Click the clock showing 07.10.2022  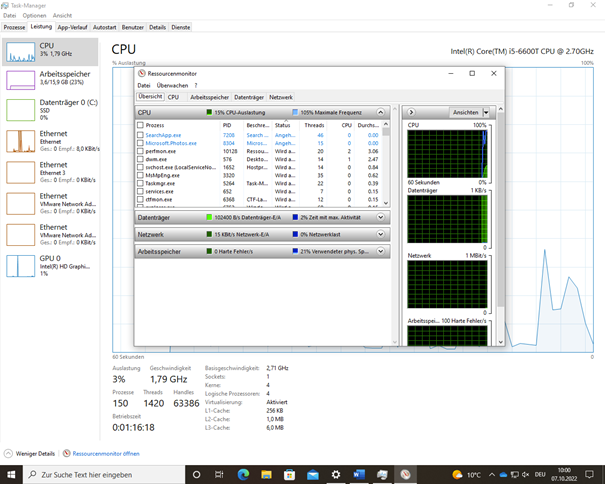coord(564,474)
